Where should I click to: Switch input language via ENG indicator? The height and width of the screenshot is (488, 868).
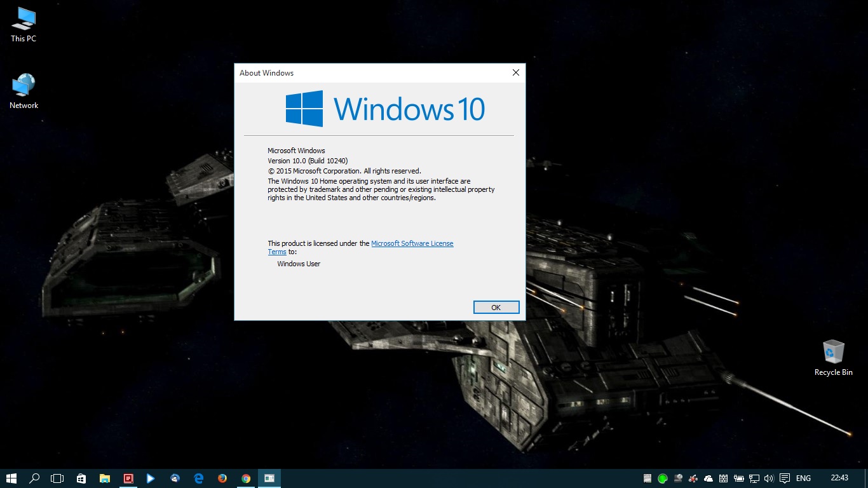pyautogui.click(x=803, y=478)
